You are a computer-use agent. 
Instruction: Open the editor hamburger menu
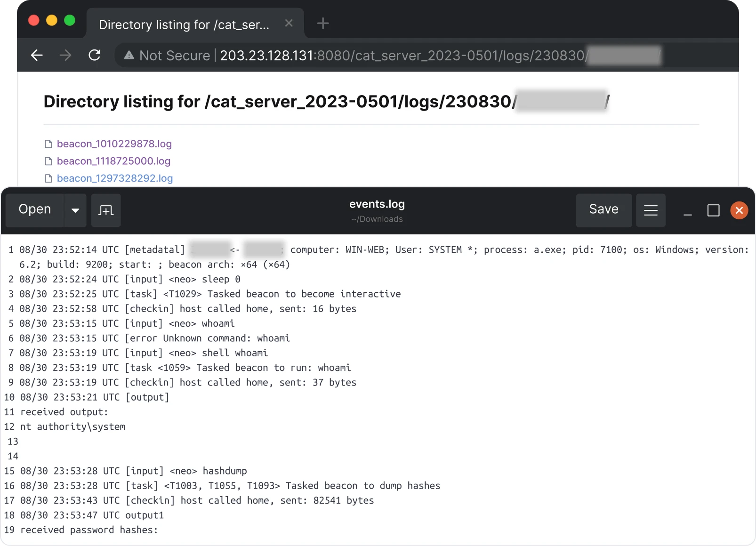point(651,210)
